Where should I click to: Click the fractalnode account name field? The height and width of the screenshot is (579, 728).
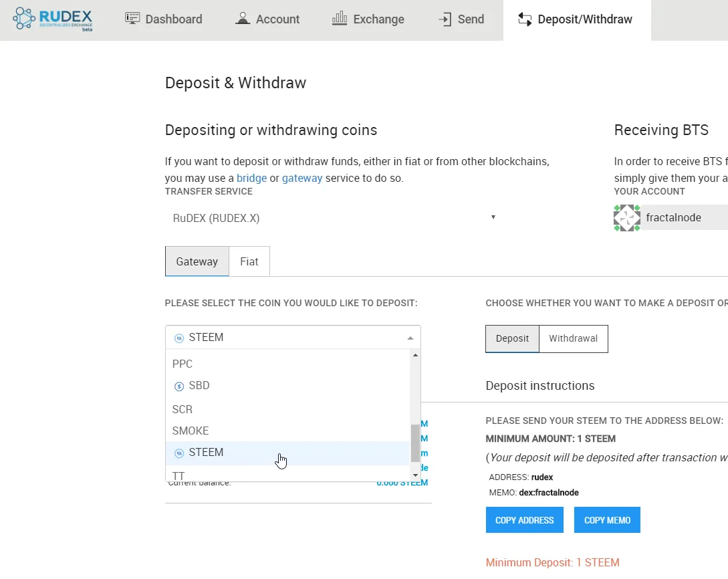(x=685, y=217)
